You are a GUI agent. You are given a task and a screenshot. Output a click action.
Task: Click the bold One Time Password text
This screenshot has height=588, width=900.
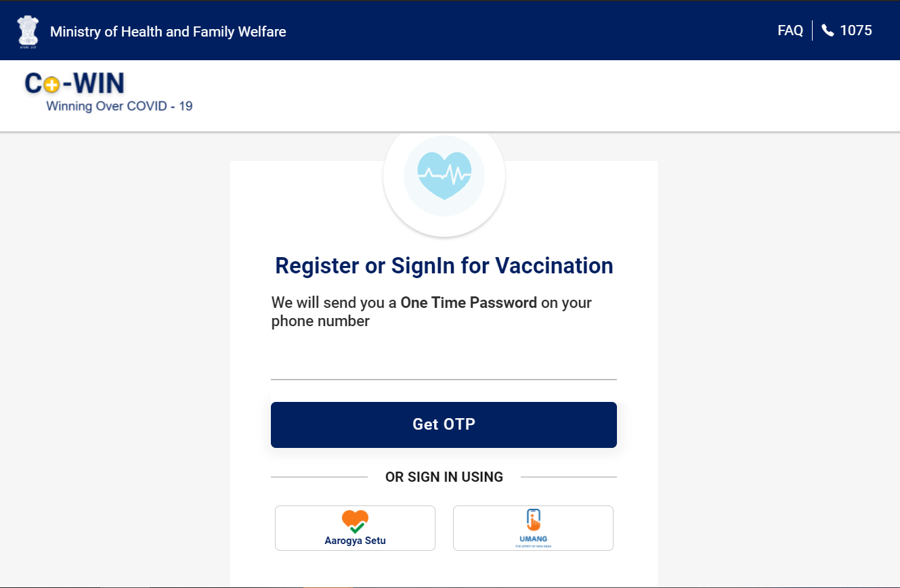click(469, 302)
